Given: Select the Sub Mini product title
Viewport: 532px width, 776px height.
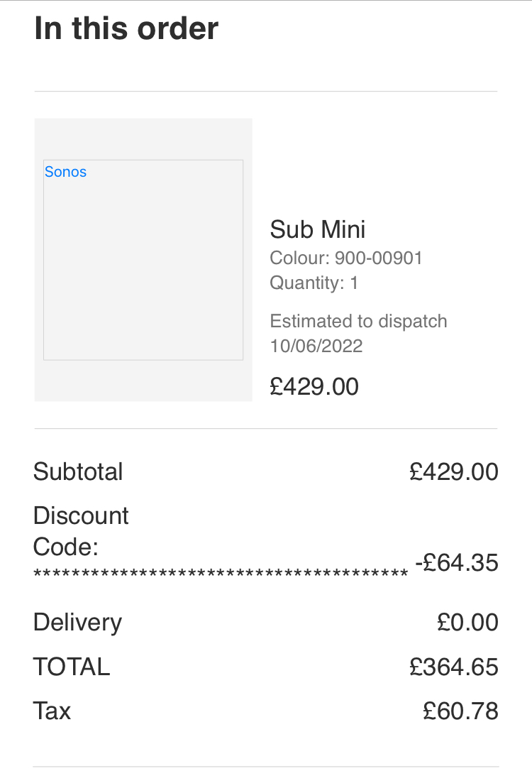Looking at the screenshot, I should pyautogui.click(x=317, y=229).
